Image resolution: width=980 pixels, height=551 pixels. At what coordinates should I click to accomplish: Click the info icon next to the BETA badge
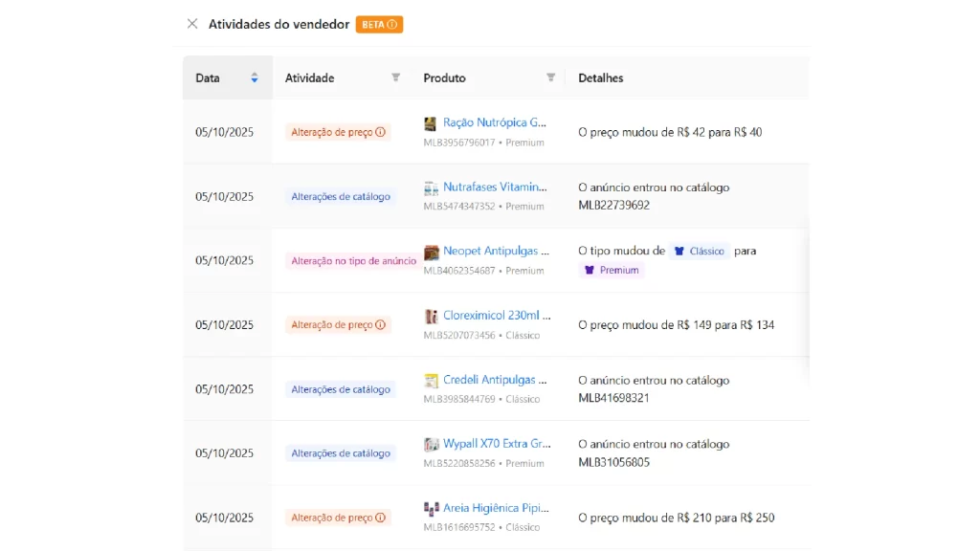[x=392, y=25]
